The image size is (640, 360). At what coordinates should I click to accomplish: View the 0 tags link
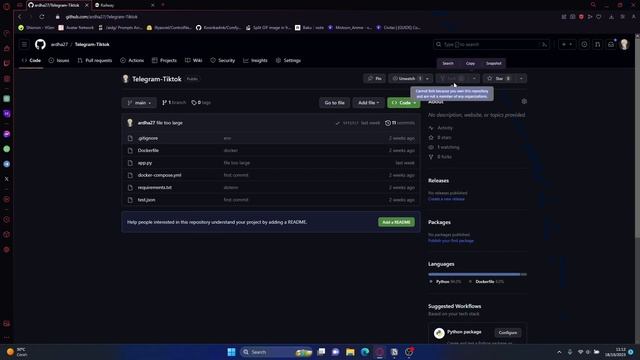[x=201, y=103]
